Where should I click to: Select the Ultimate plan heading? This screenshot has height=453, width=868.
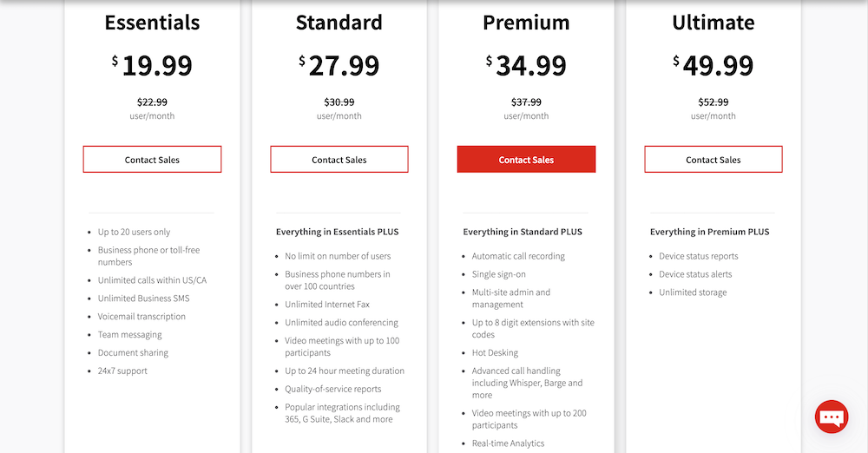(713, 23)
